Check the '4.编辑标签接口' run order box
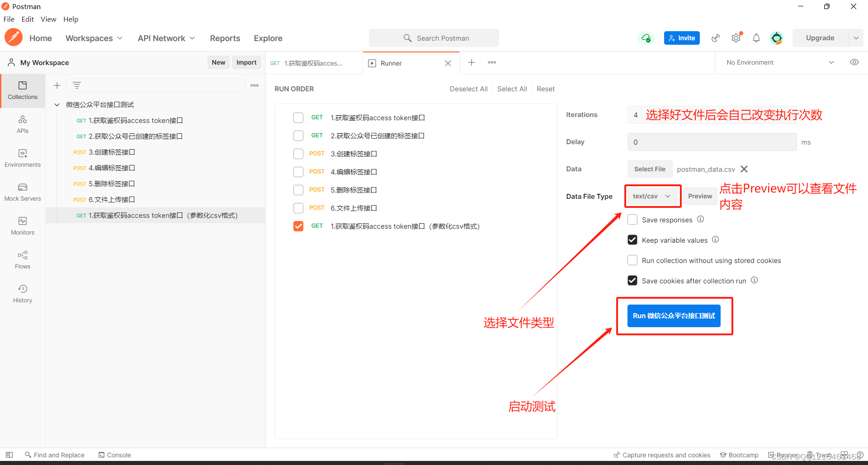The height and width of the screenshot is (465, 868). pyautogui.click(x=298, y=172)
